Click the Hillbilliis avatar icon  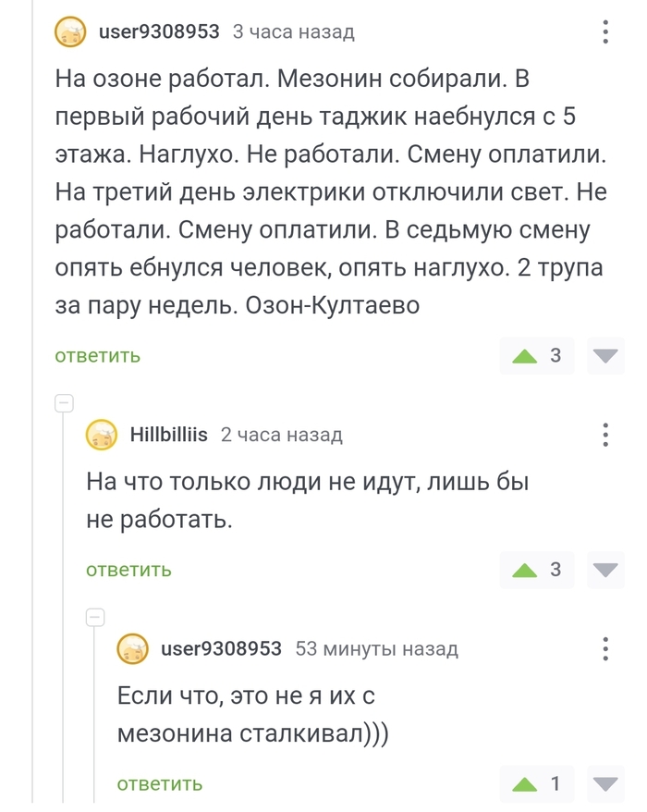coord(103,435)
